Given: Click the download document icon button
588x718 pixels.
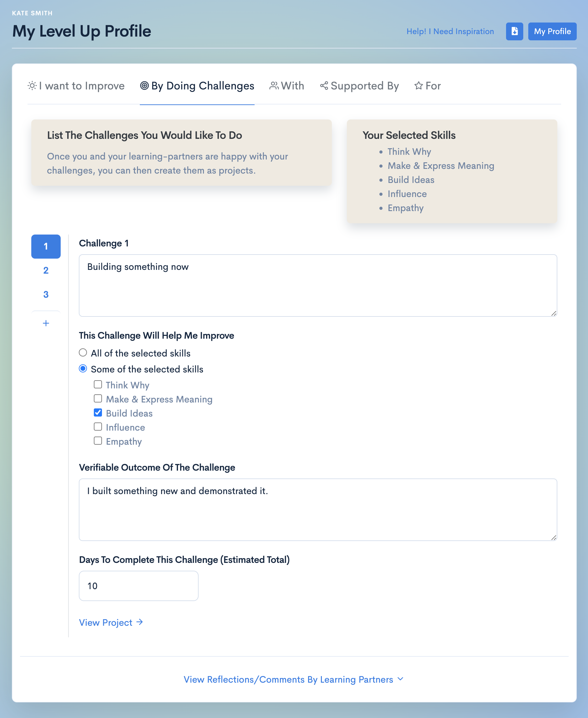Looking at the screenshot, I should point(514,32).
